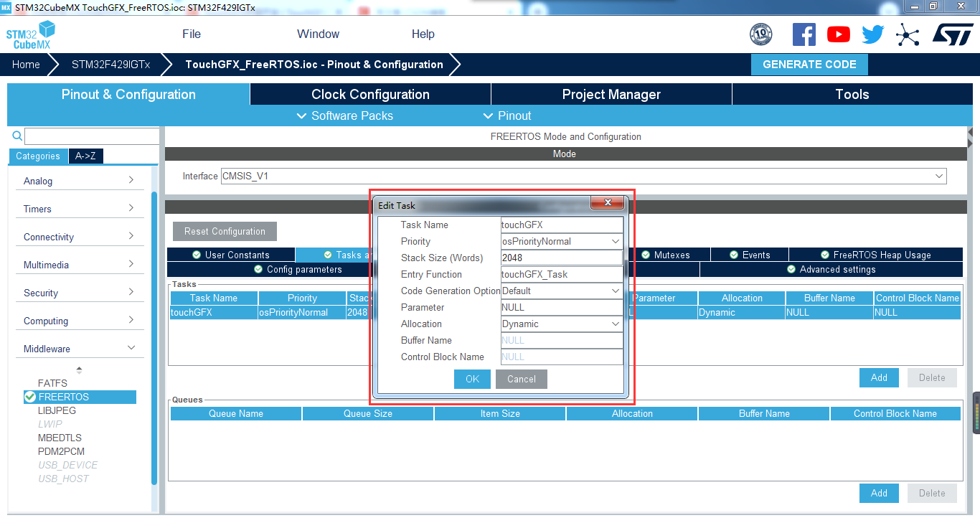Click the green check icon beside FREERTOS
The height and width of the screenshot is (518, 980).
[29, 397]
